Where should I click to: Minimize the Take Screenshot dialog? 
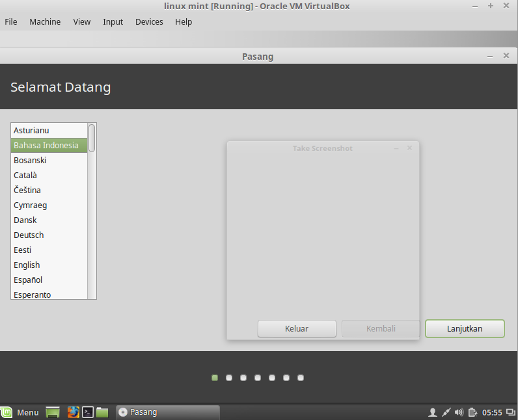pyautogui.click(x=396, y=149)
